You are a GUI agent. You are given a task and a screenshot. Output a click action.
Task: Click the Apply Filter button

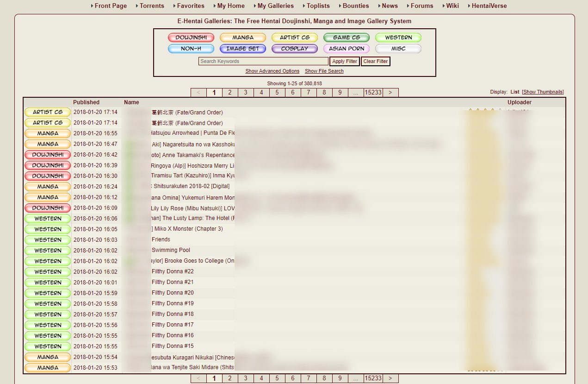tap(345, 61)
